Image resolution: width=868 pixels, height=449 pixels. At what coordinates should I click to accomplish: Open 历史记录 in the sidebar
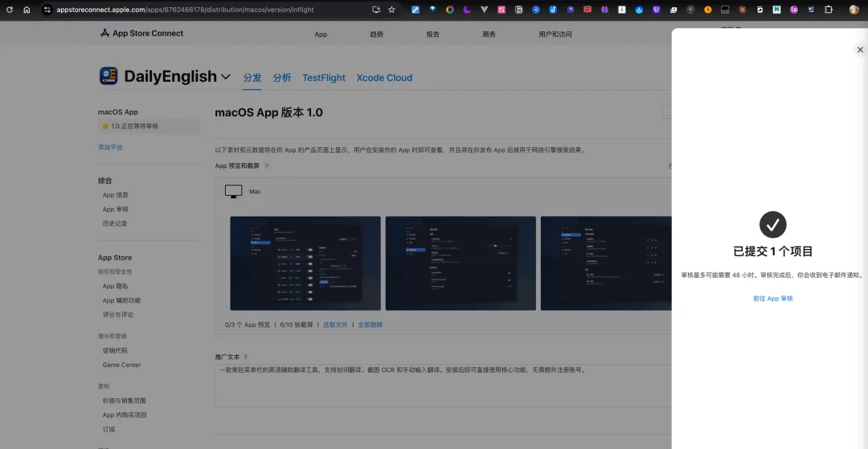pos(115,223)
